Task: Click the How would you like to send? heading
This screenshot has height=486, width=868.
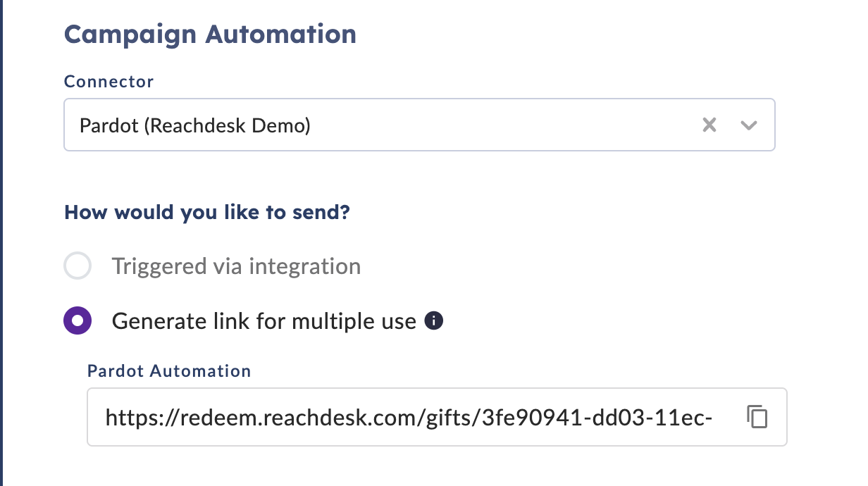Action: coord(207,212)
